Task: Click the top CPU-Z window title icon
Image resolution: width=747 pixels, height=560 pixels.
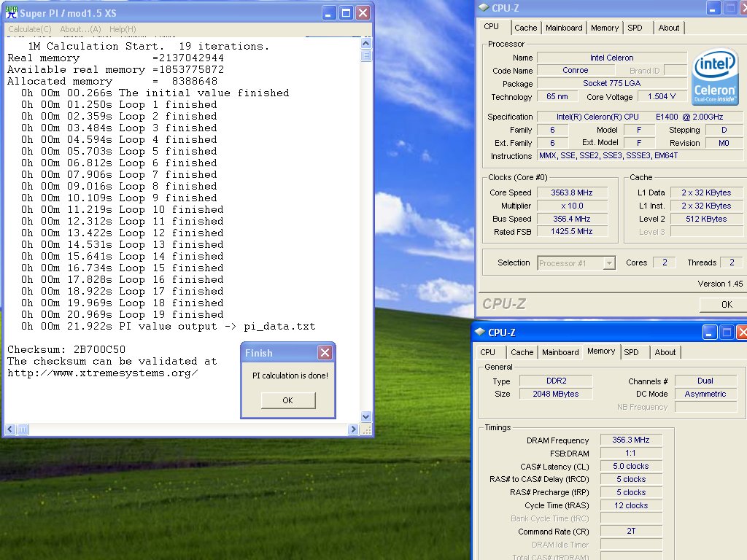Action: coord(484,7)
